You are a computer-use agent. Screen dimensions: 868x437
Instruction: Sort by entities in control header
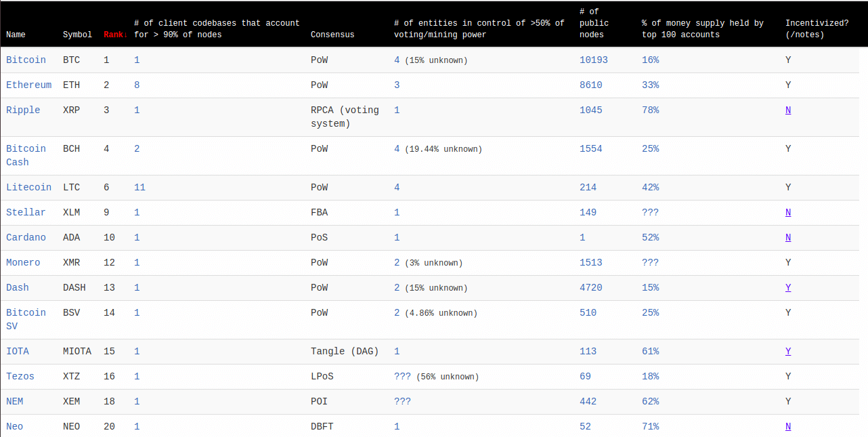[x=479, y=28]
